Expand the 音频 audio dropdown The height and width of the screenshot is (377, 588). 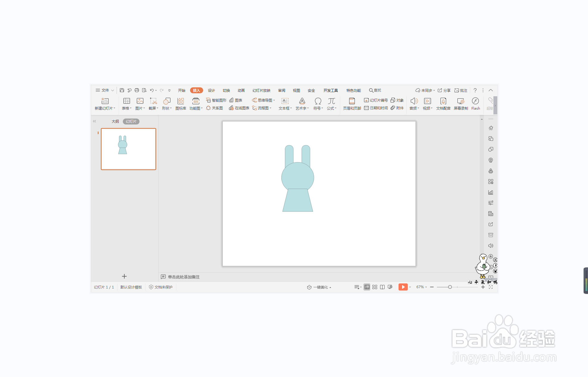[418, 108]
